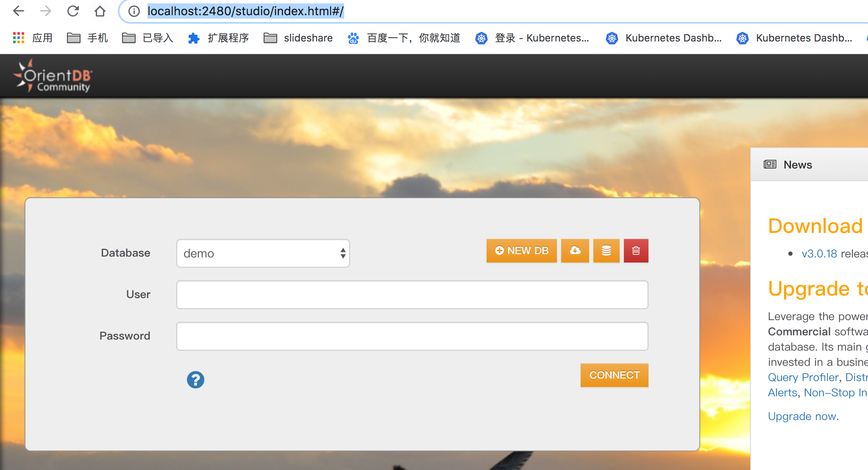Click the browser forward arrow

(x=46, y=11)
